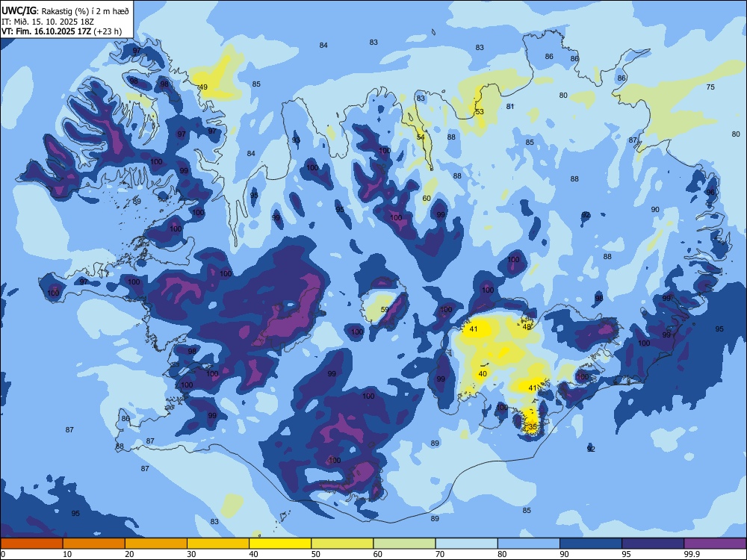Click the title 'UWC/IG: Rakastig (%) í 2 m hæð'

(x=65, y=10)
